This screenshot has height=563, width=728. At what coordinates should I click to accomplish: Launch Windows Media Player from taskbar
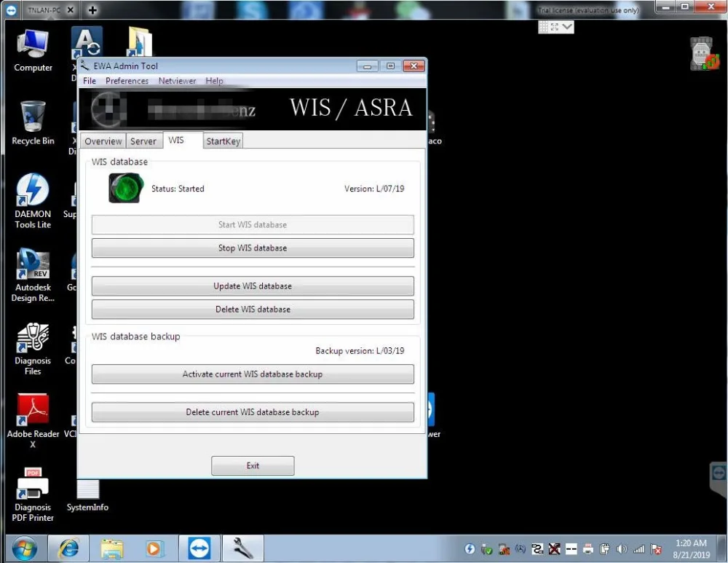153,549
